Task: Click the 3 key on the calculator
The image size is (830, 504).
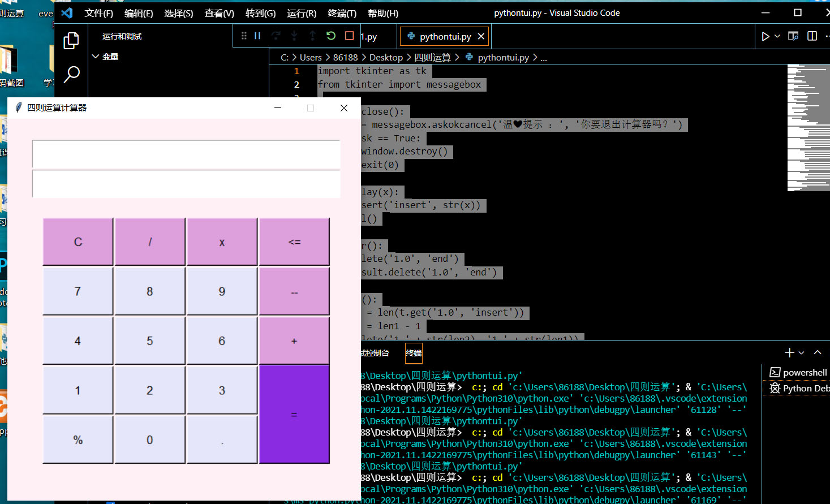Action: 222,390
